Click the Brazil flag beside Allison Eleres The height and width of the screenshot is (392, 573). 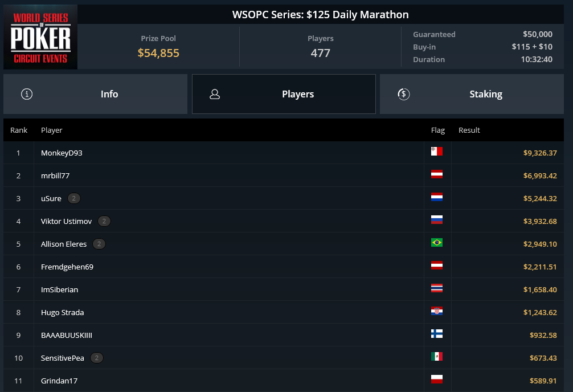click(x=437, y=243)
